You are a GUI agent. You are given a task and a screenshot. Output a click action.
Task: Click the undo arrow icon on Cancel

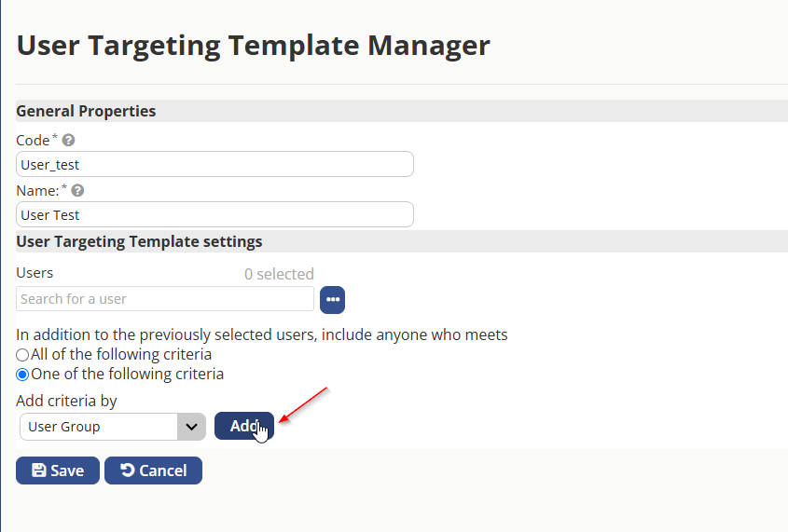point(128,470)
